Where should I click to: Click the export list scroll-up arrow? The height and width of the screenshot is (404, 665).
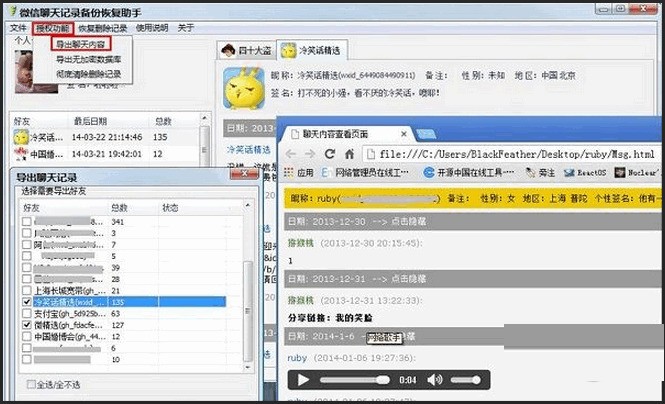point(248,206)
